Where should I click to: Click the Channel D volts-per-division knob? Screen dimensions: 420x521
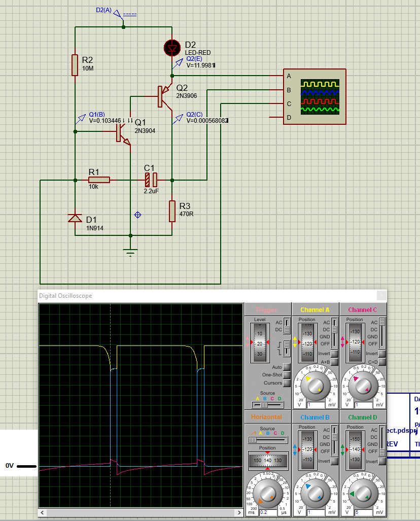[x=363, y=493]
